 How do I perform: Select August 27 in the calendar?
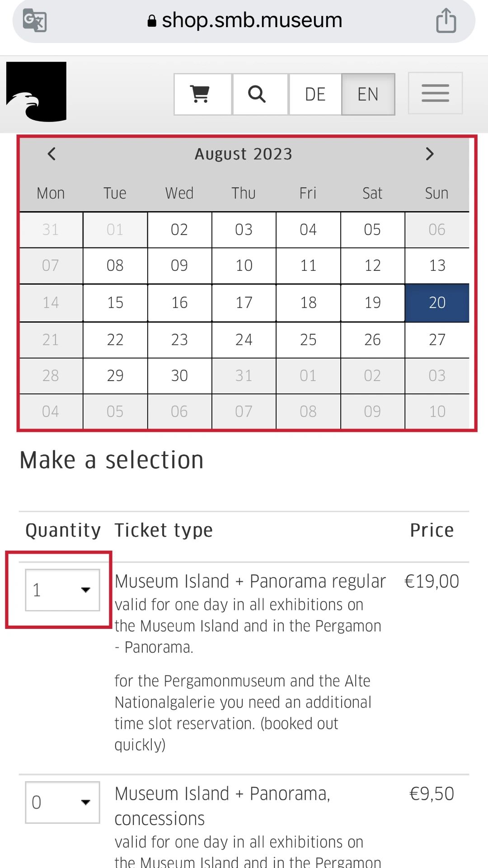(437, 340)
